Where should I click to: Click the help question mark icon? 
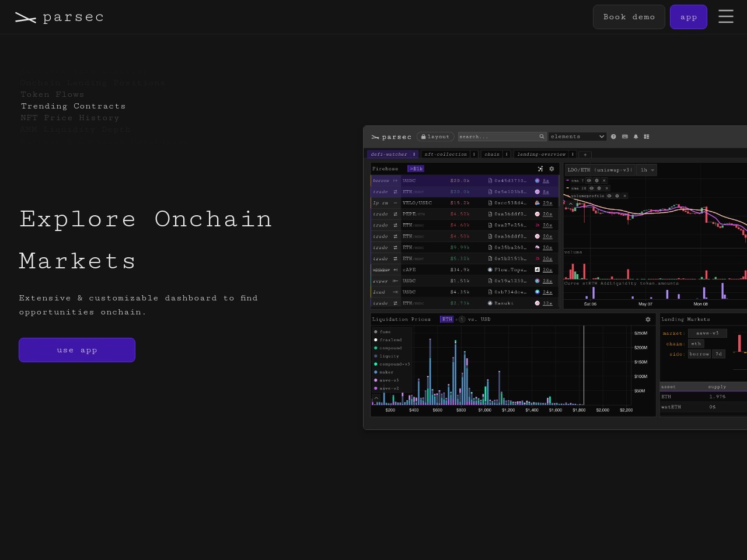pyautogui.click(x=613, y=136)
